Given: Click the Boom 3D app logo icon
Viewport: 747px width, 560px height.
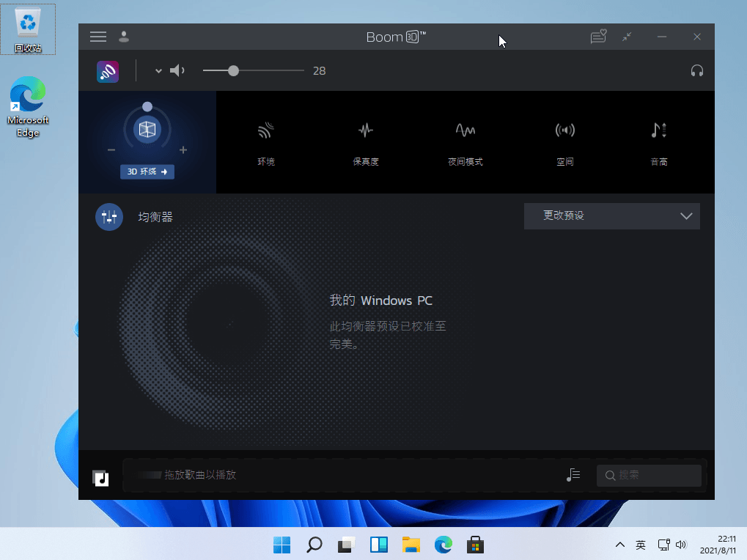Looking at the screenshot, I should pos(108,71).
